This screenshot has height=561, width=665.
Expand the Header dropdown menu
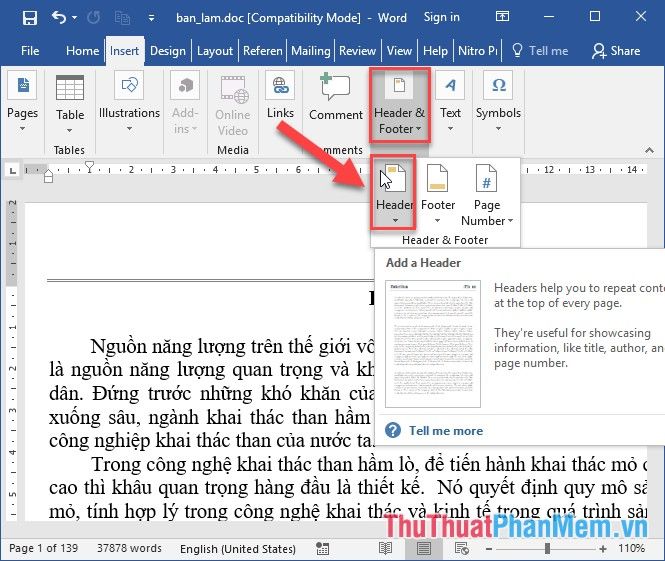(395, 220)
